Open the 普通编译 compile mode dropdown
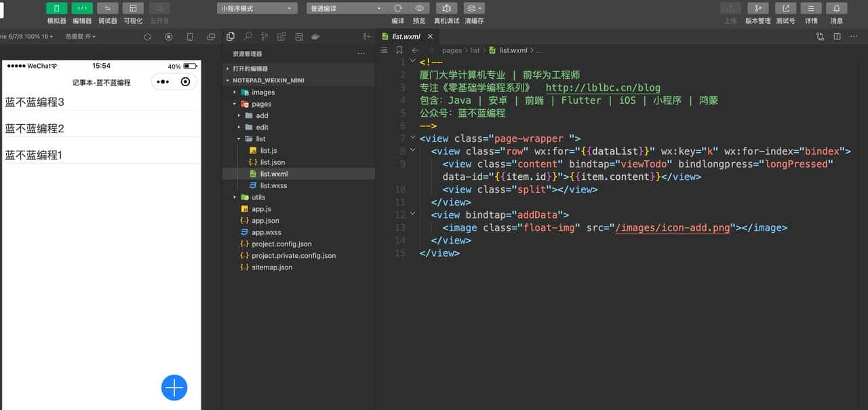This screenshot has height=410, width=868. click(346, 7)
